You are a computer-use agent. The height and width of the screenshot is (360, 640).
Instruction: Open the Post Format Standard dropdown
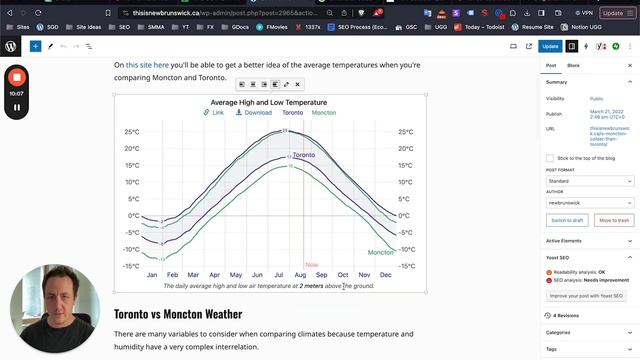(590, 181)
